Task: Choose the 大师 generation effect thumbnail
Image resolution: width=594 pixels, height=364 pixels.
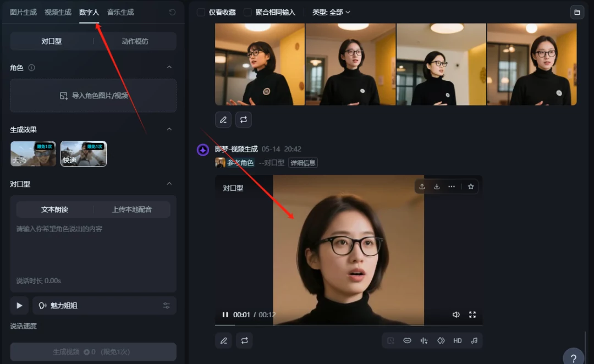Action: pyautogui.click(x=34, y=154)
